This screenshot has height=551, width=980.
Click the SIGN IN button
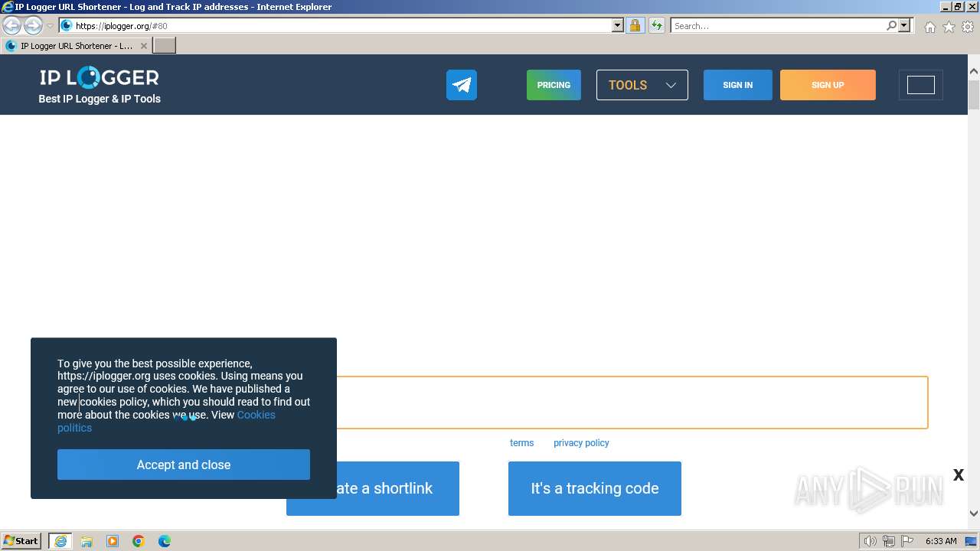(738, 85)
